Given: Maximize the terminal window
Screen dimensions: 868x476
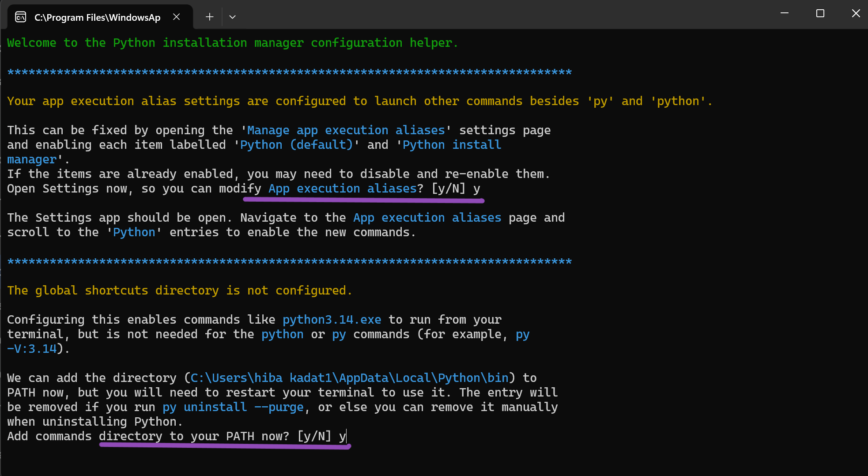Looking at the screenshot, I should [820, 13].
